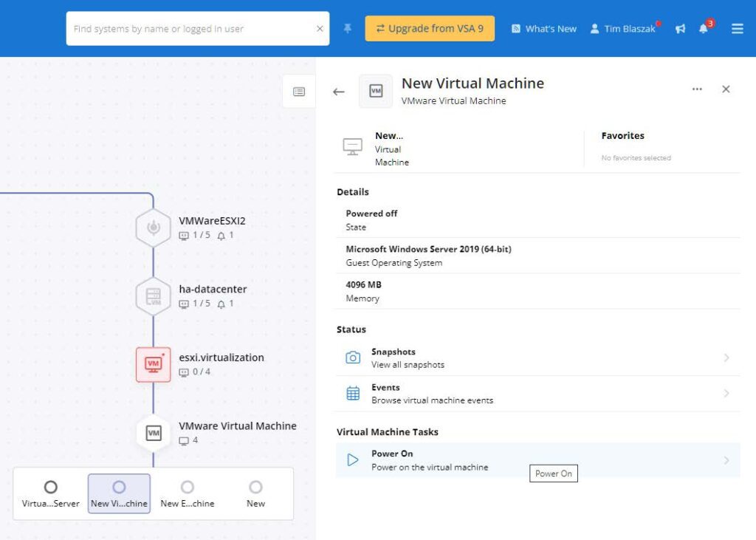Select the Virtua...Server circle node

click(x=51, y=488)
